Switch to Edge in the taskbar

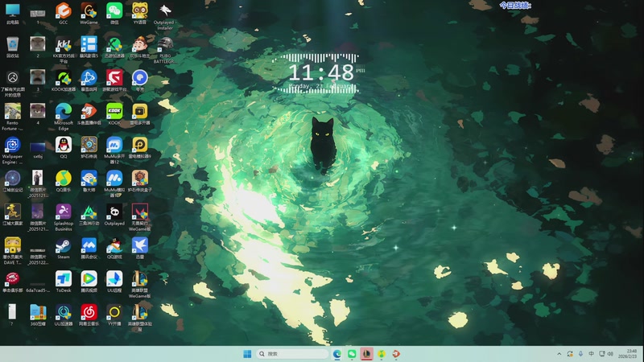(336, 354)
